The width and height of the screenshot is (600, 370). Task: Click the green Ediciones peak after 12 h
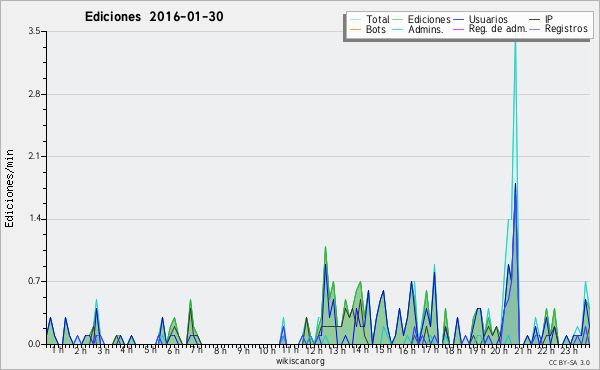pyautogui.click(x=325, y=248)
